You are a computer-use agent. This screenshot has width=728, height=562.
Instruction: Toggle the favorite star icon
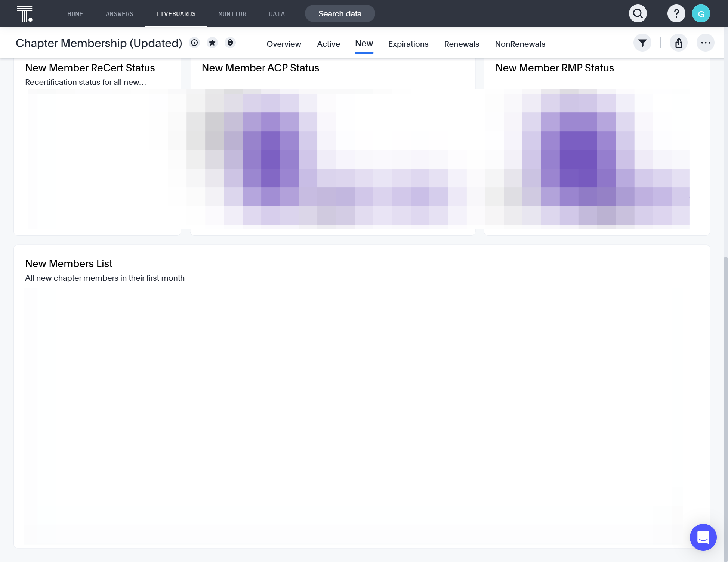pyautogui.click(x=212, y=43)
